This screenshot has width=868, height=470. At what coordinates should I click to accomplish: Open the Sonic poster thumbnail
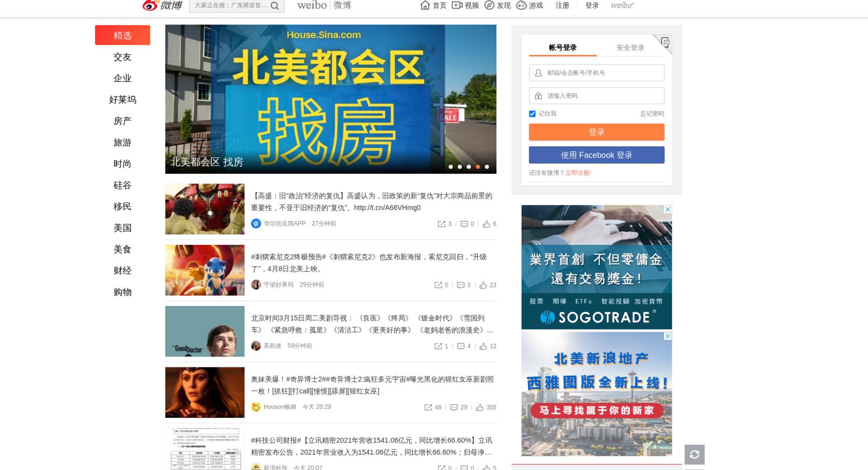click(205, 270)
